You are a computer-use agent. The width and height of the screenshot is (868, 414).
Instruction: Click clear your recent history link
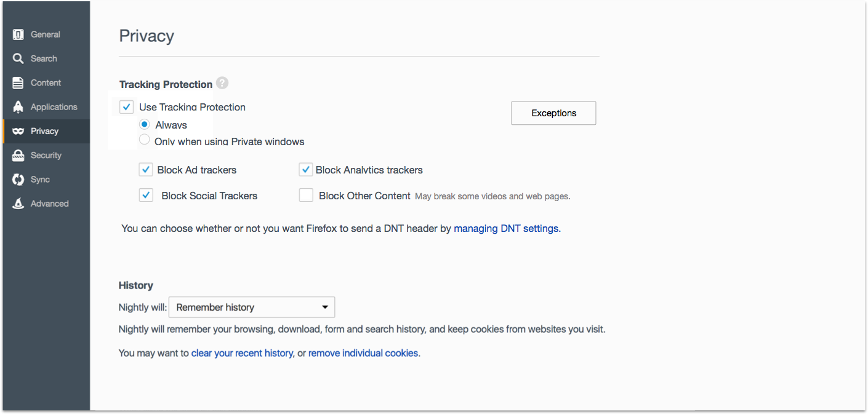coord(242,353)
